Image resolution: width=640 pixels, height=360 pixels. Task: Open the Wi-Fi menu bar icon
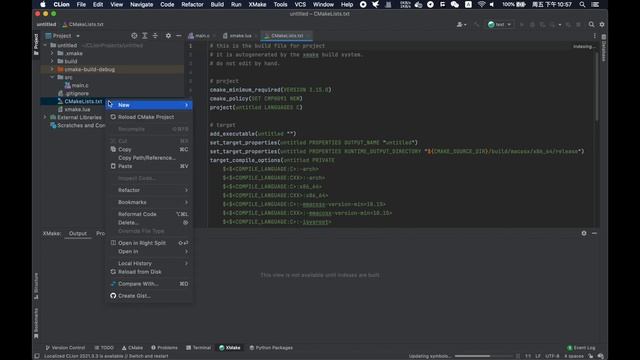[481, 4]
